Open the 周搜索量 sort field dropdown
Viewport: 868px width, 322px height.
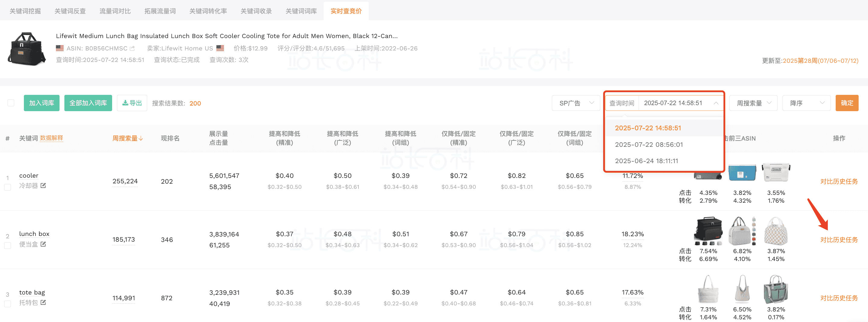click(753, 103)
